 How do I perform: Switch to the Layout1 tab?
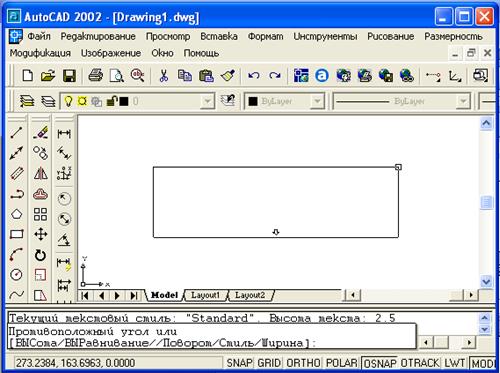[205, 295]
